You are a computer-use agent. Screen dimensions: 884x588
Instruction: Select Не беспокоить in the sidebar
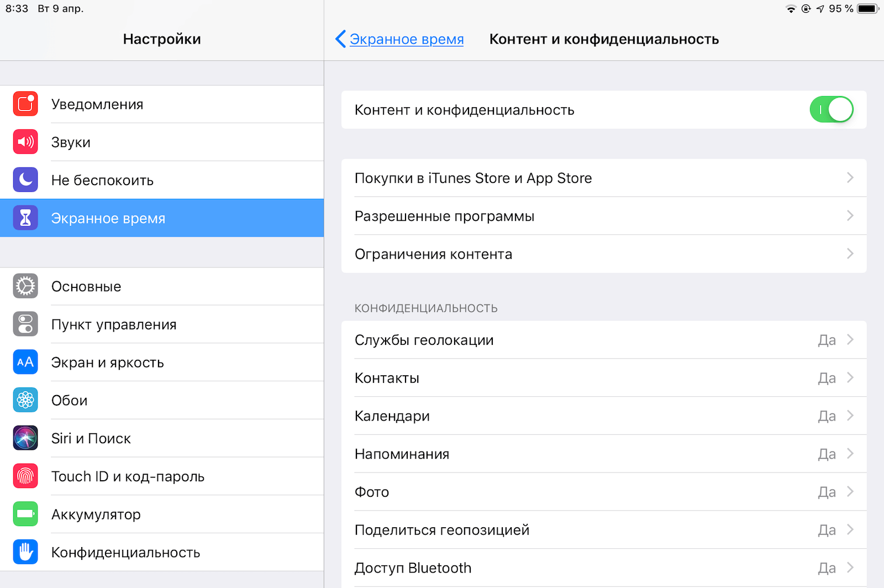click(x=162, y=180)
